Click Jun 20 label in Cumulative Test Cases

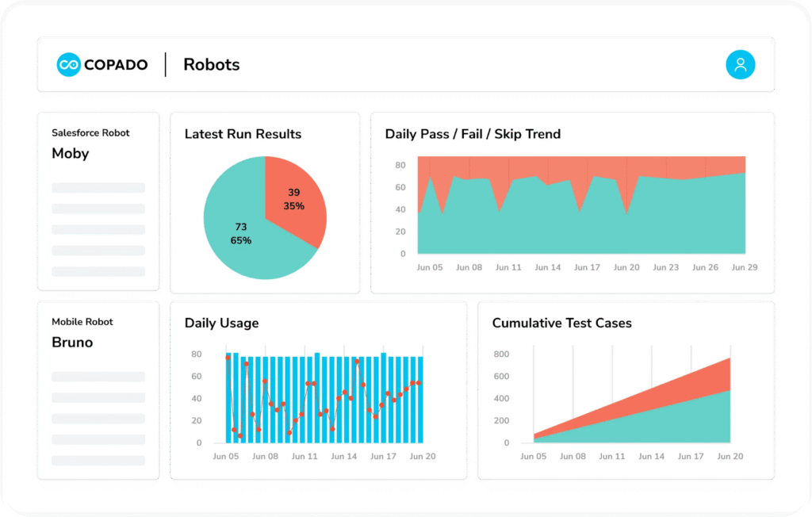(x=730, y=456)
